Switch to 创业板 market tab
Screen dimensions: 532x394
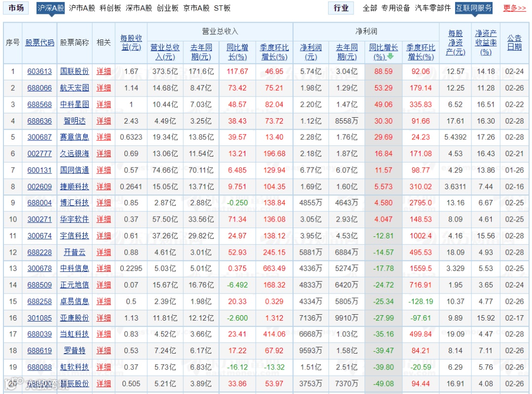[x=167, y=8]
